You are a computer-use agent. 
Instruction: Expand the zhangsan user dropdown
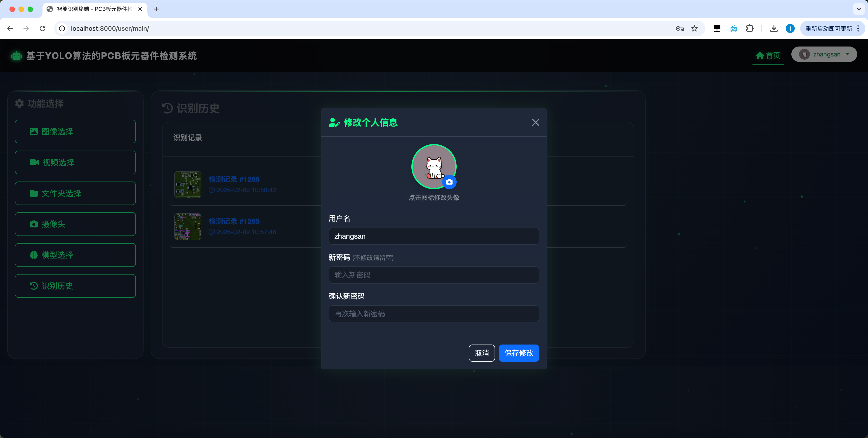coord(824,55)
